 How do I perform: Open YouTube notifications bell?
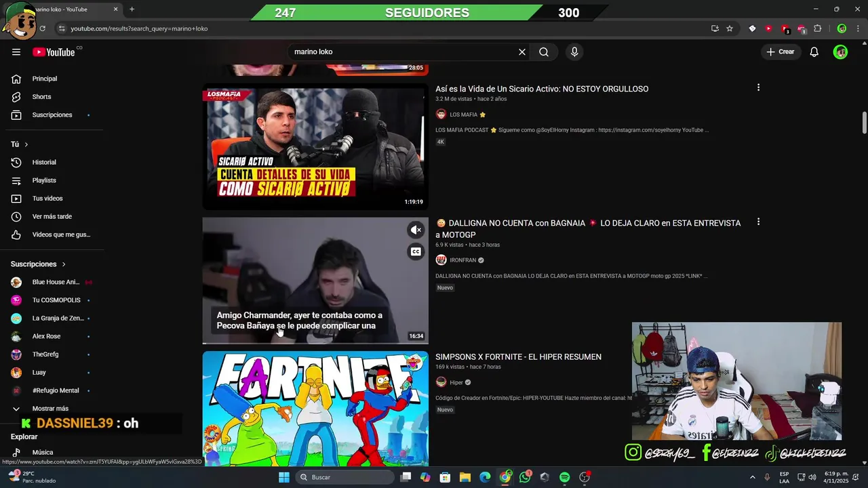[x=814, y=52]
